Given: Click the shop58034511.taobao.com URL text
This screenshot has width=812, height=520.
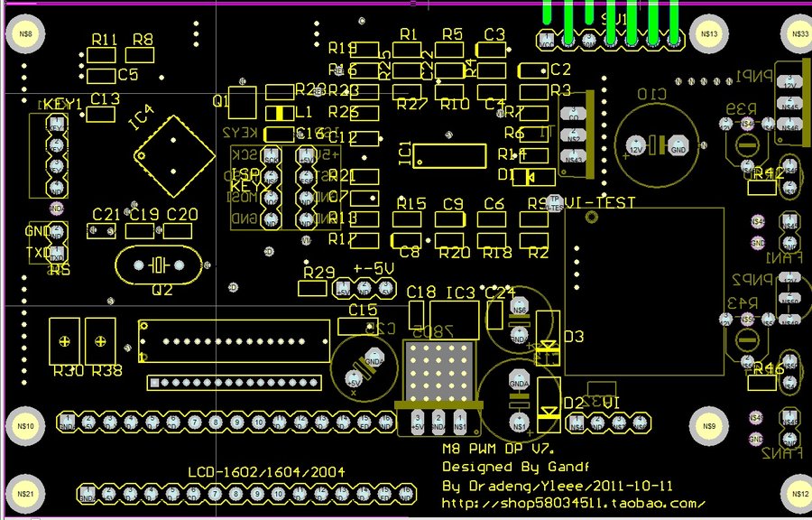Looking at the screenshot, I should point(573,503).
